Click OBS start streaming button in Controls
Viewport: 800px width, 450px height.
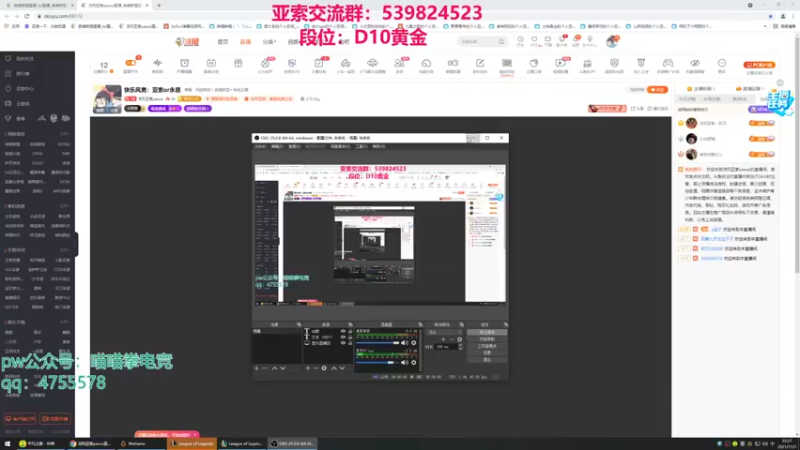(487, 332)
